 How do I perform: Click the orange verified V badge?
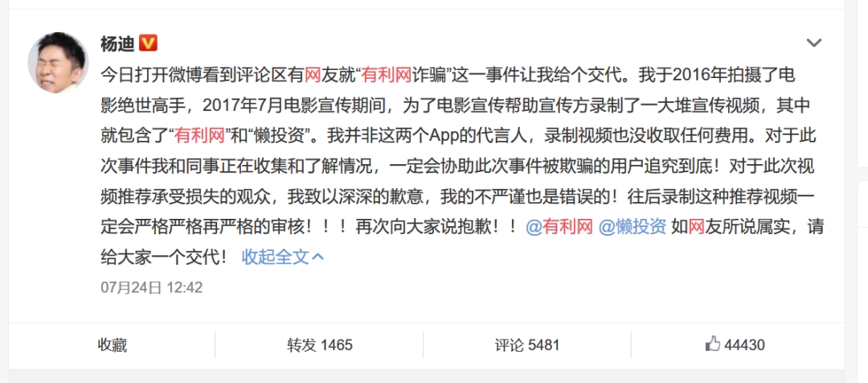point(148,43)
